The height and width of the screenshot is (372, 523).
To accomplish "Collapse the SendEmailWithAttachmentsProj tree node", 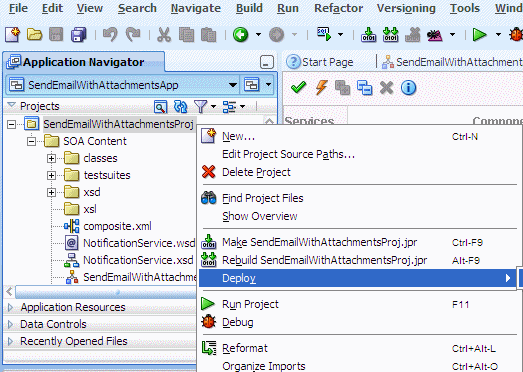I will 11,124.
